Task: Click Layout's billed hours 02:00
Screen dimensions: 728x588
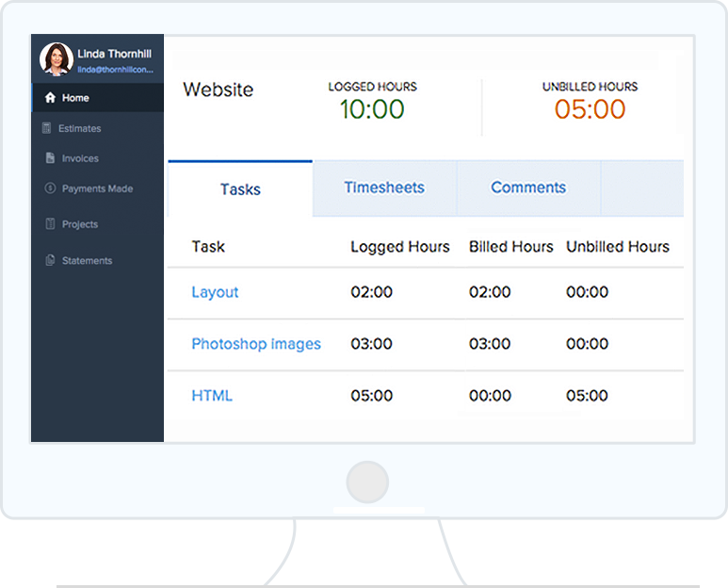Action: point(490,292)
